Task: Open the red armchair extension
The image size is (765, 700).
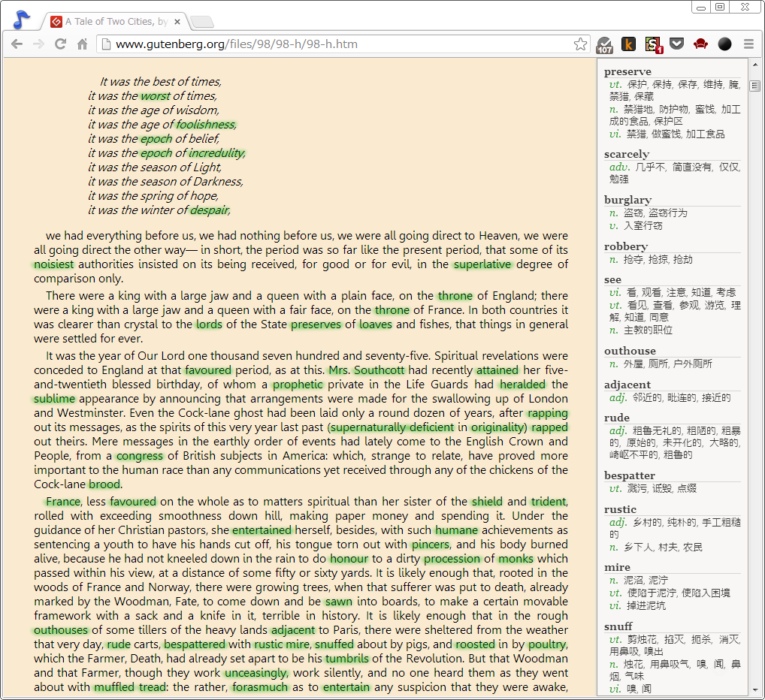Action: click(701, 44)
